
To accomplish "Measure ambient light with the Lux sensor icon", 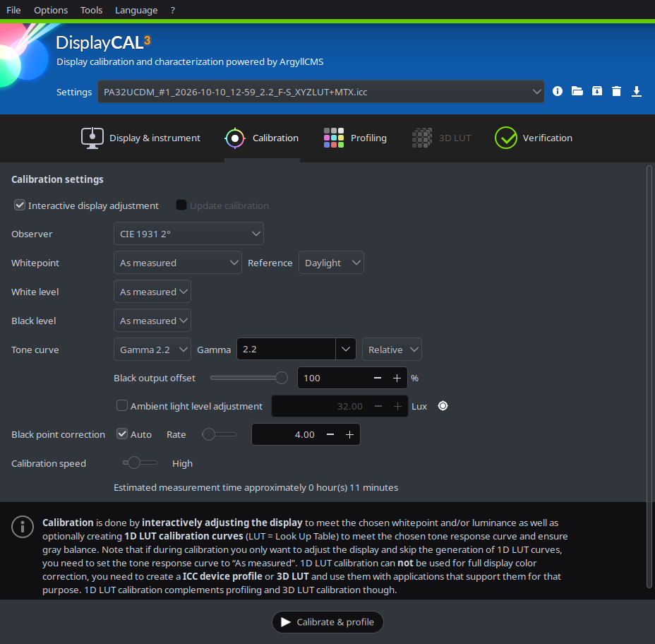I will pyautogui.click(x=443, y=406).
